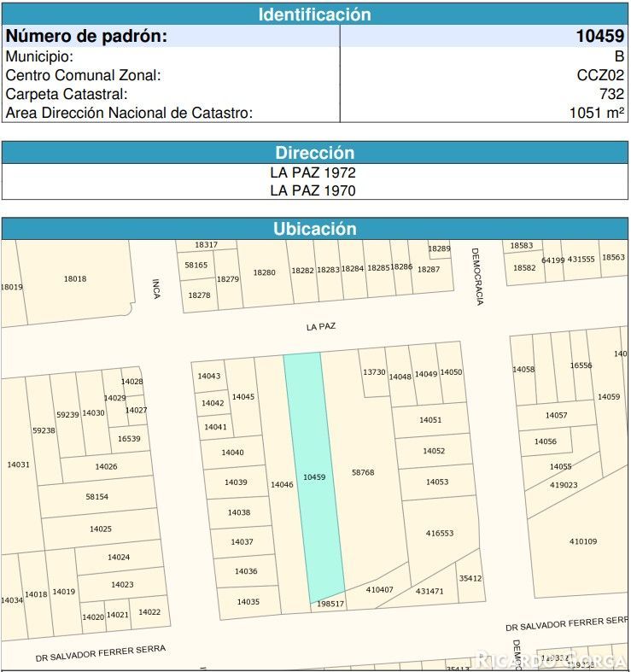The width and height of the screenshot is (631, 672).
Task: Click parcel 14053 on the map
Action: click(x=437, y=482)
